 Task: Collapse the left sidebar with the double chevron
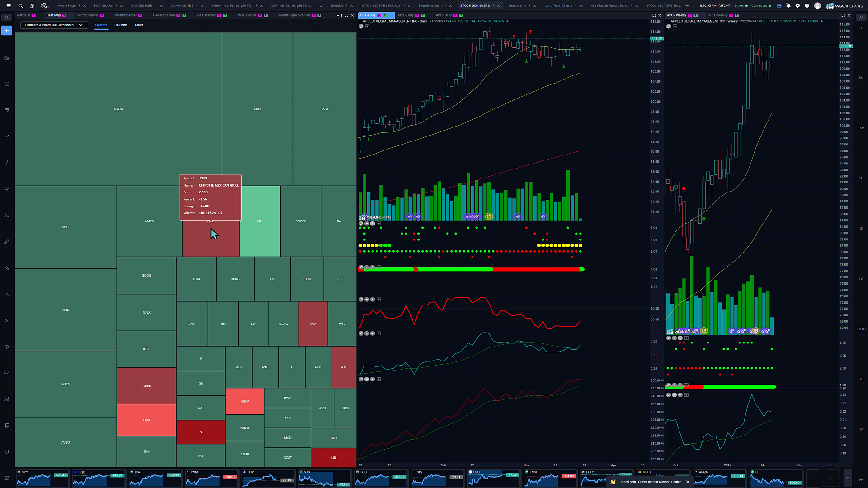pyautogui.click(x=7, y=17)
